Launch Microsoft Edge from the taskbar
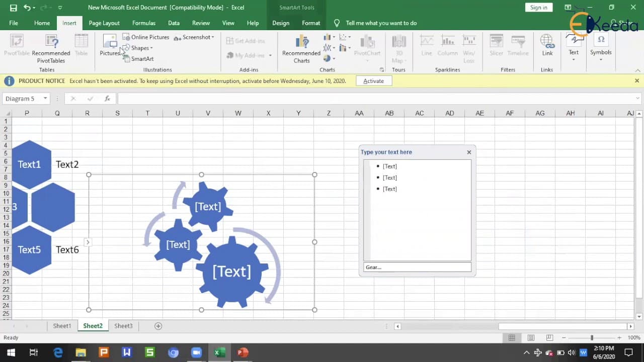Image resolution: width=644 pixels, height=362 pixels. click(x=58, y=352)
